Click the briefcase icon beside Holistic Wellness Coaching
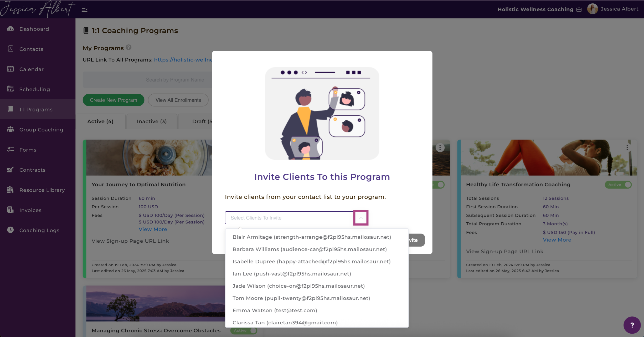The height and width of the screenshot is (337, 644). pyautogui.click(x=579, y=9)
